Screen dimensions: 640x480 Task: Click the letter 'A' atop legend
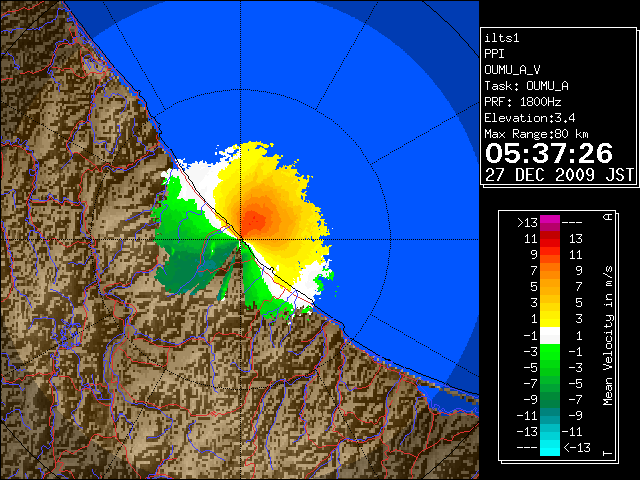coord(608,216)
